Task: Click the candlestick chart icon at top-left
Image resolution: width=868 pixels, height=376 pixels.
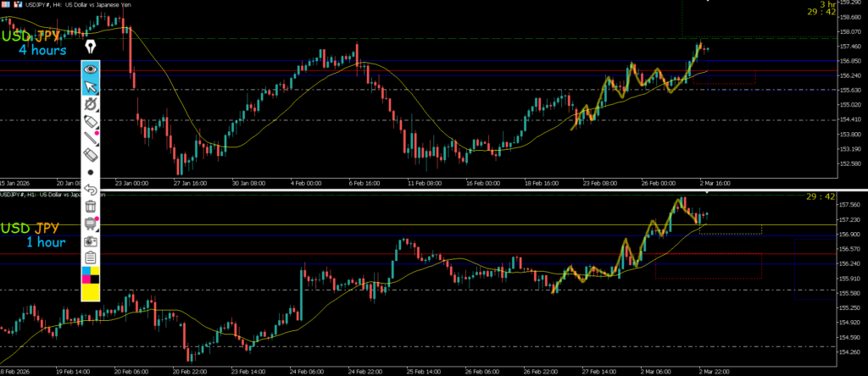Action: pyautogui.click(x=17, y=6)
